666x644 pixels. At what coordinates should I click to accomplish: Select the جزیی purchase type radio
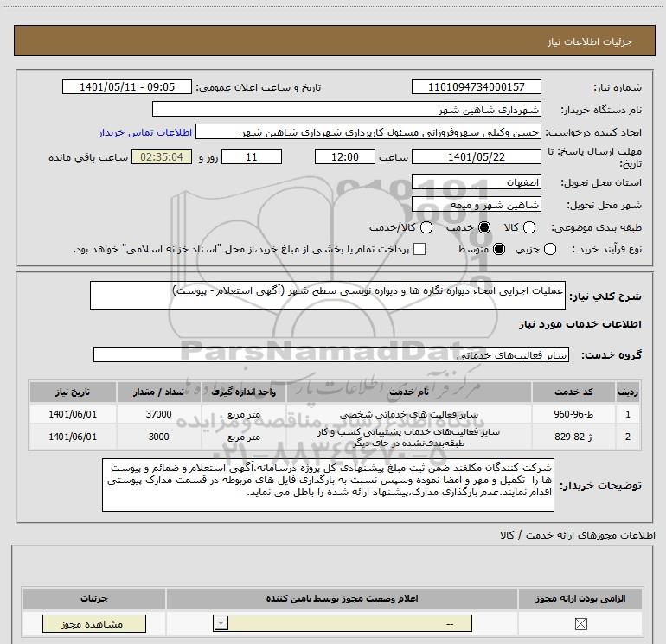click(x=550, y=249)
